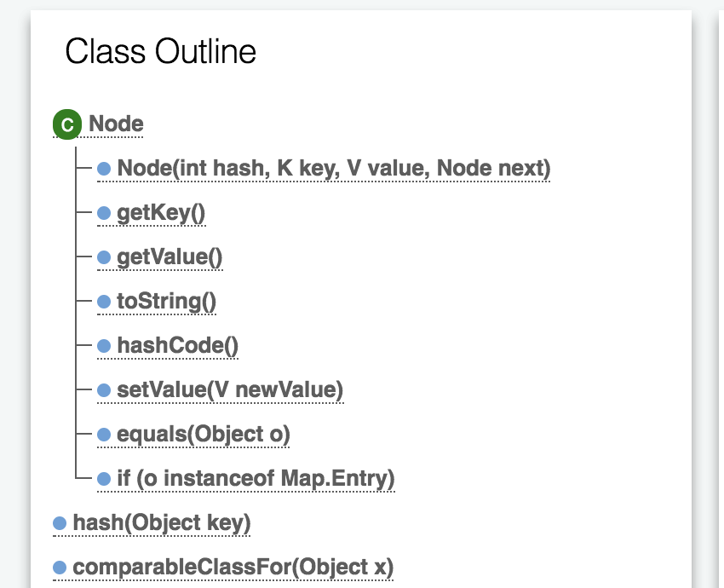Open the Node class link
Screen dimensions: 724x588
116,124
